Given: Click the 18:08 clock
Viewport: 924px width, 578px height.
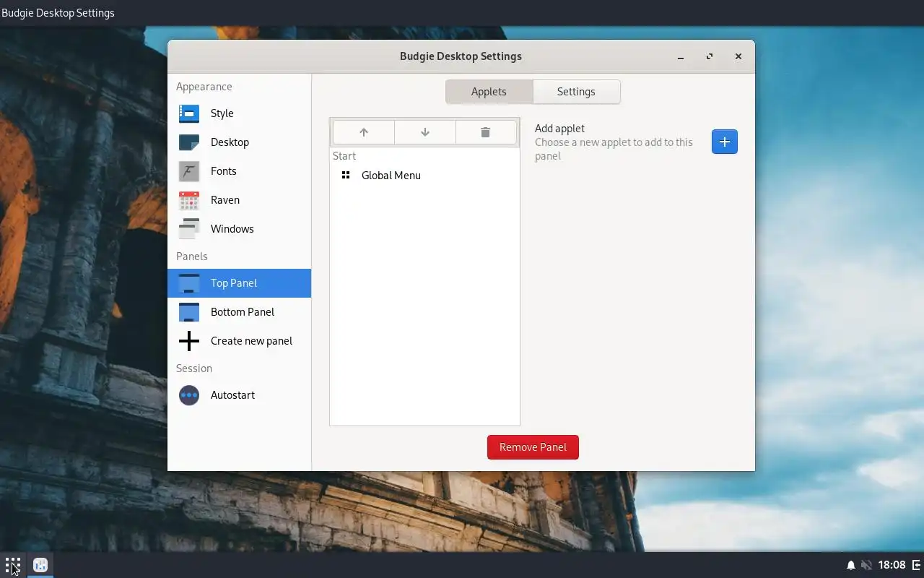Looking at the screenshot, I should pyautogui.click(x=892, y=565).
